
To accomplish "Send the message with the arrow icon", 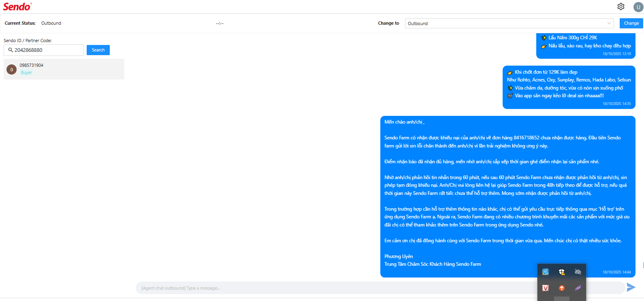I will click(631, 287).
